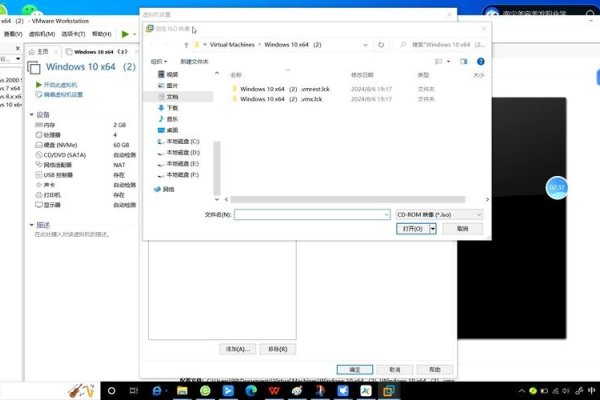
Task: Open the red WPS Office icon on the taskbar
Action: [274, 391]
